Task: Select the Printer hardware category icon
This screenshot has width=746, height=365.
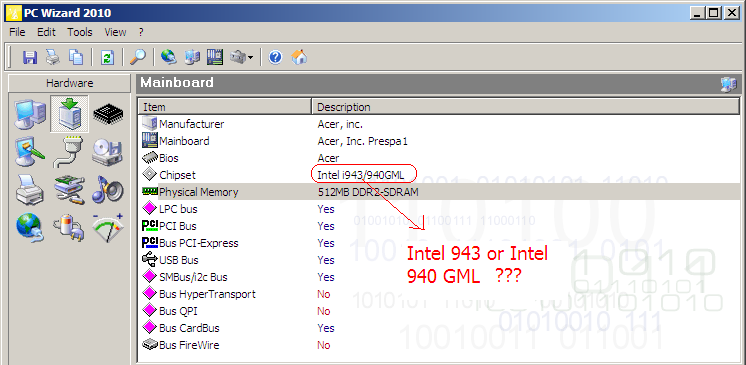Action: pos(30,189)
